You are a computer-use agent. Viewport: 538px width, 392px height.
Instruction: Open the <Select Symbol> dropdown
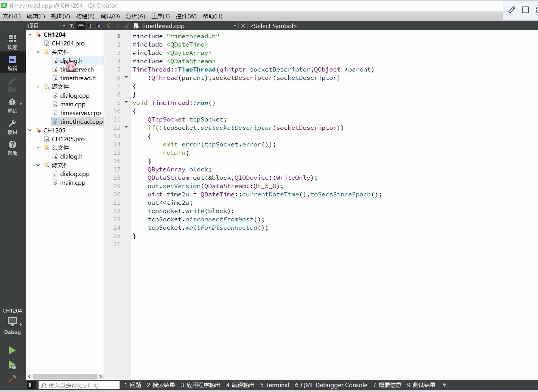pyautogui.click(x=274, y=26)
